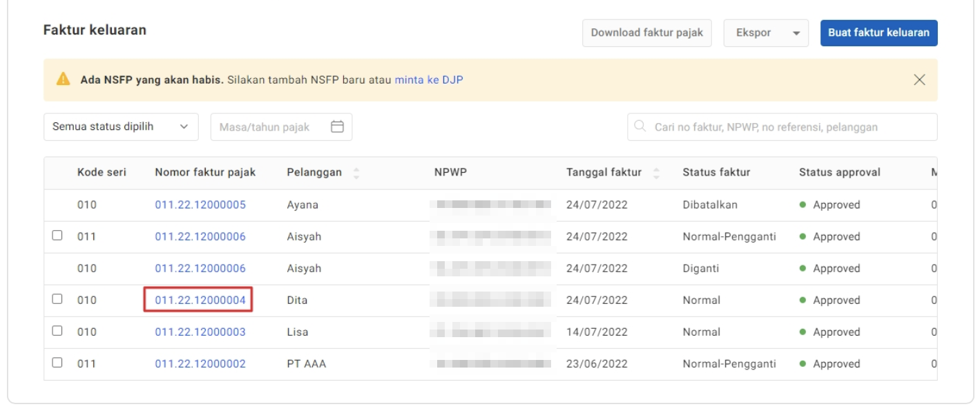The image size is (980, 409).
Task: Click the yellow warning triangle icon
Action: [64, 80]
